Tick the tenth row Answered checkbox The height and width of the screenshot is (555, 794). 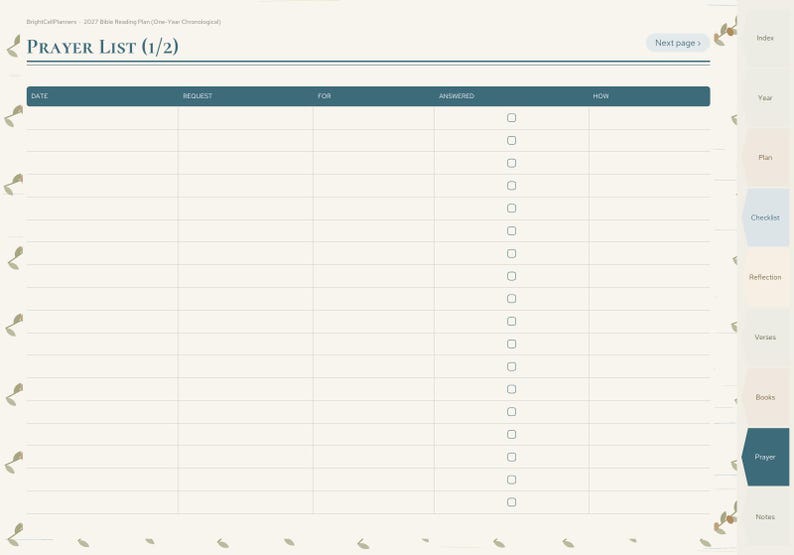click(x=511, y=321)
